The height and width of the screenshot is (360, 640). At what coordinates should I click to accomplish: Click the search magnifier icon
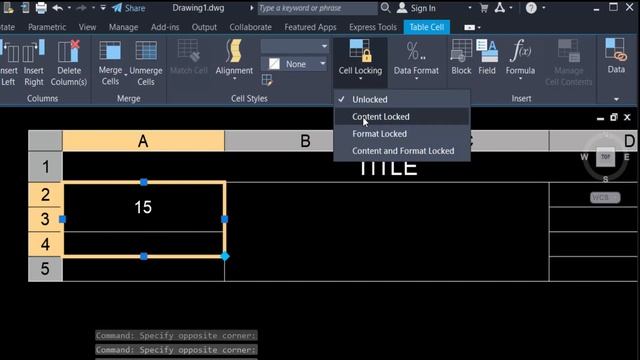(385, 8)
